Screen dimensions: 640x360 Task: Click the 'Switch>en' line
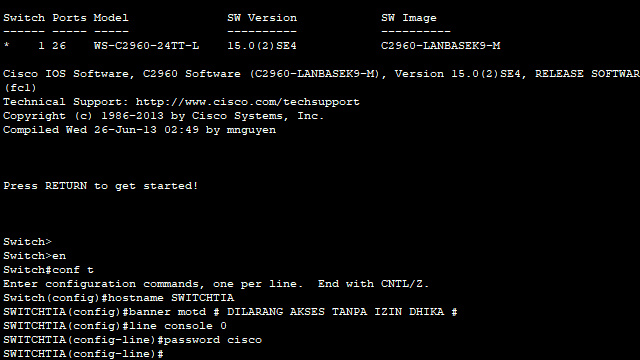(x=34, y=256)
